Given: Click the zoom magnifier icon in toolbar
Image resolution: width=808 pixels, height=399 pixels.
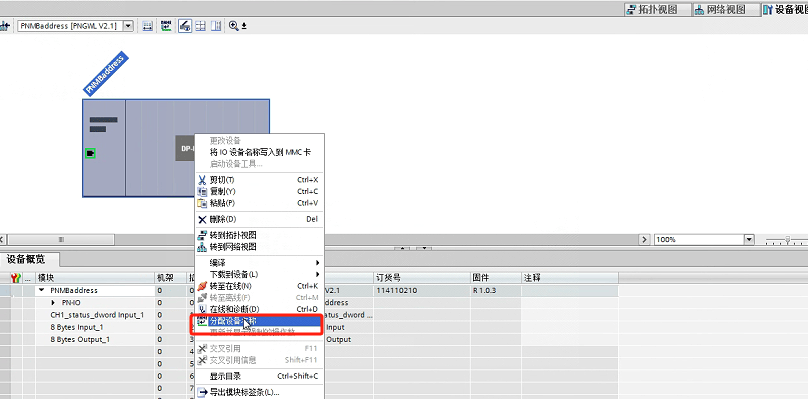Looking at the screenshot, I should tap(233, 26).
